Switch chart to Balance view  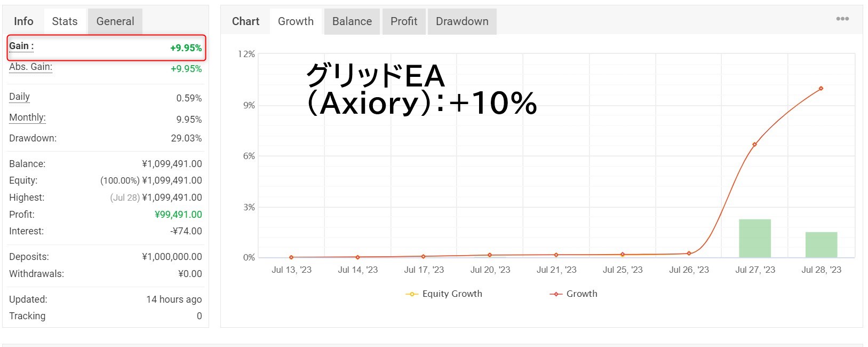352,21
